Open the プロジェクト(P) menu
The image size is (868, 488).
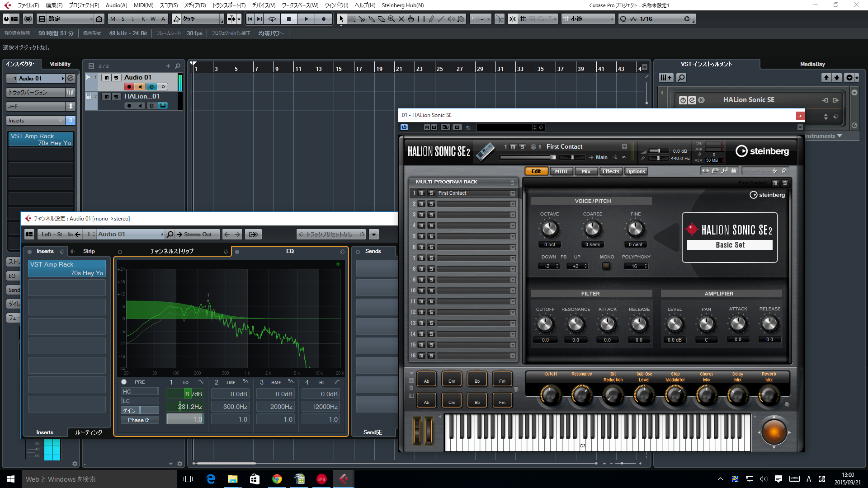point(84,5)
